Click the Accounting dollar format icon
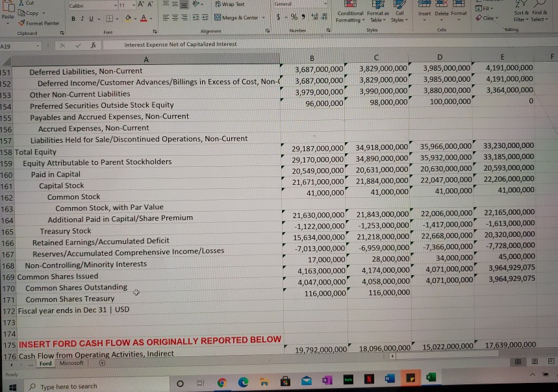Image resolution: width=558 pixels, height=392 pixels. point(278,17)
